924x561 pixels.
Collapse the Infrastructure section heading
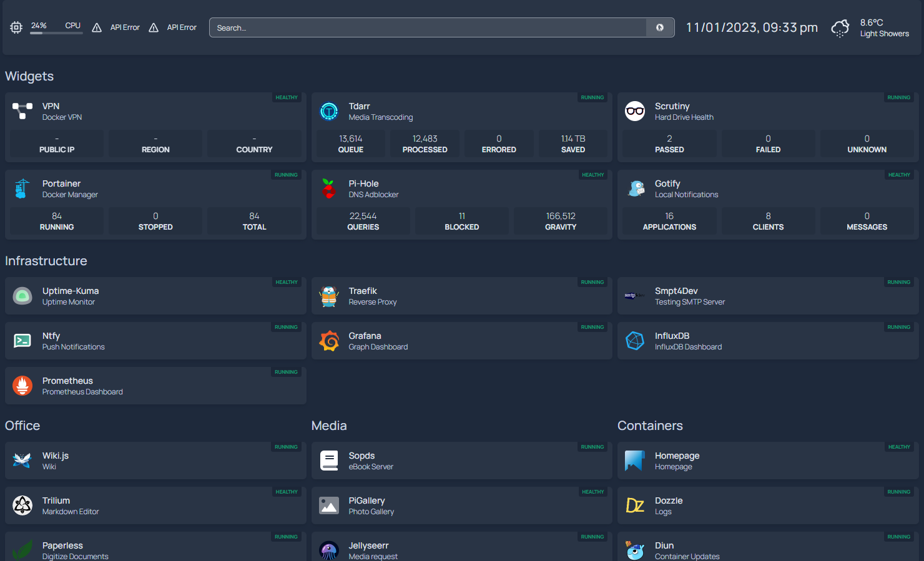click(x=46, y=261)
